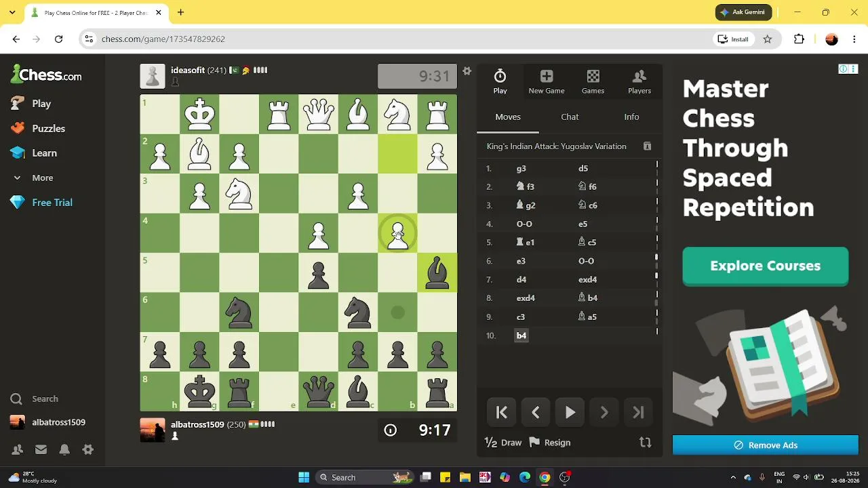868x488 pixels.
Task: Switch to the Moves tab
Action: [x=508, y=117]
